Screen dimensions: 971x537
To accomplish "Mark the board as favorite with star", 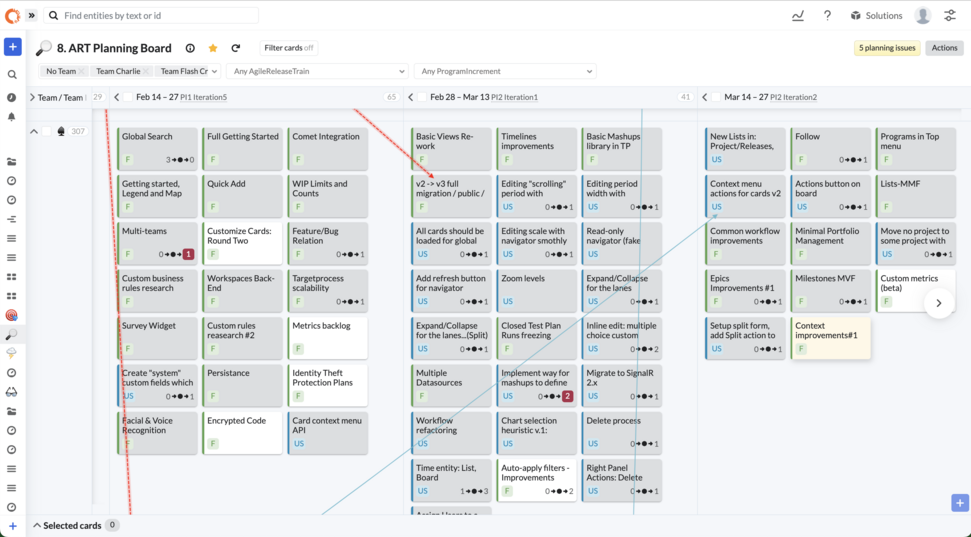I will click(213, 48).
